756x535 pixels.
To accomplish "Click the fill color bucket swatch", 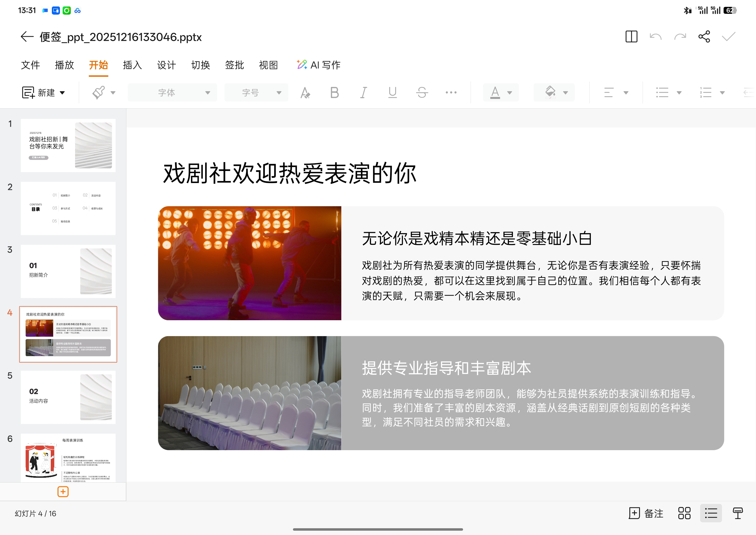I will click(x=550, y=93).
